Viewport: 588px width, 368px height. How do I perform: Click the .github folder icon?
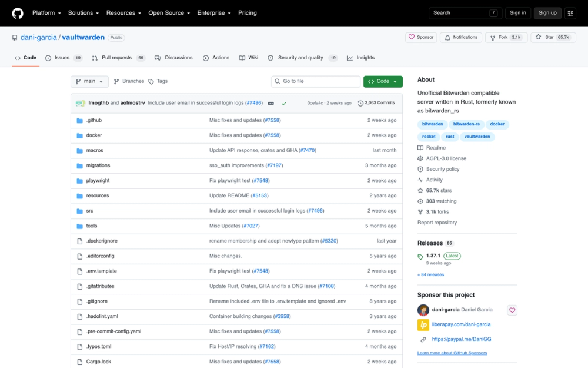79,121
